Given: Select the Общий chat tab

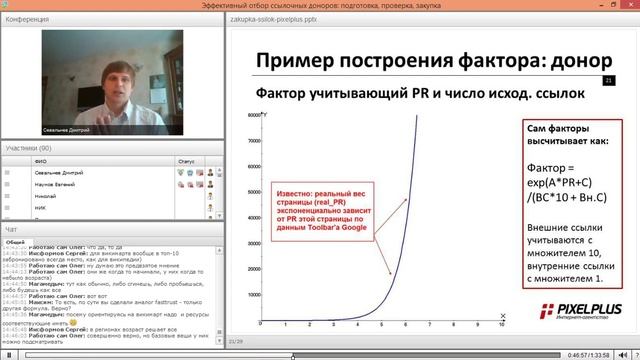Looking at the screenshot, I should [x=16, y=242].
